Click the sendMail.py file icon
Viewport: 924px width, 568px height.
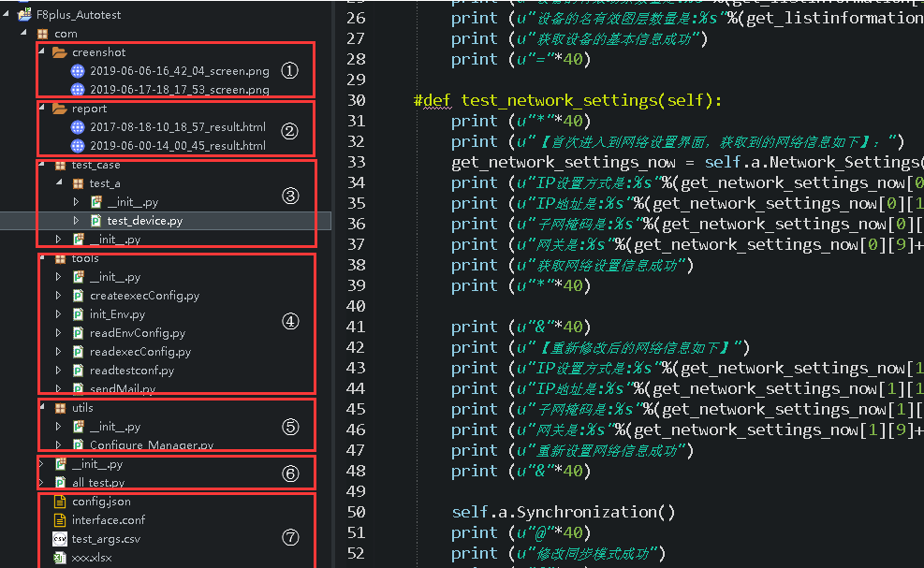(x=78, y=389)
